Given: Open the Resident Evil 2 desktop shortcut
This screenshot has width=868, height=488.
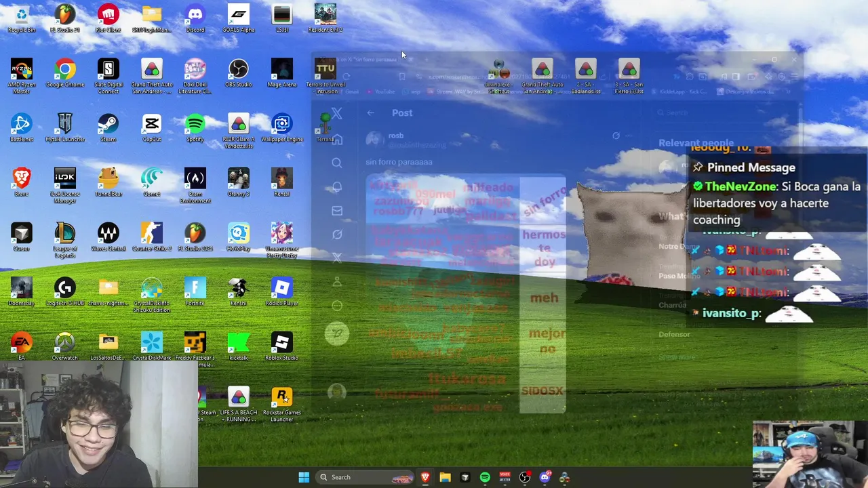Looking at the screenshot, I should tap(325, 18).
